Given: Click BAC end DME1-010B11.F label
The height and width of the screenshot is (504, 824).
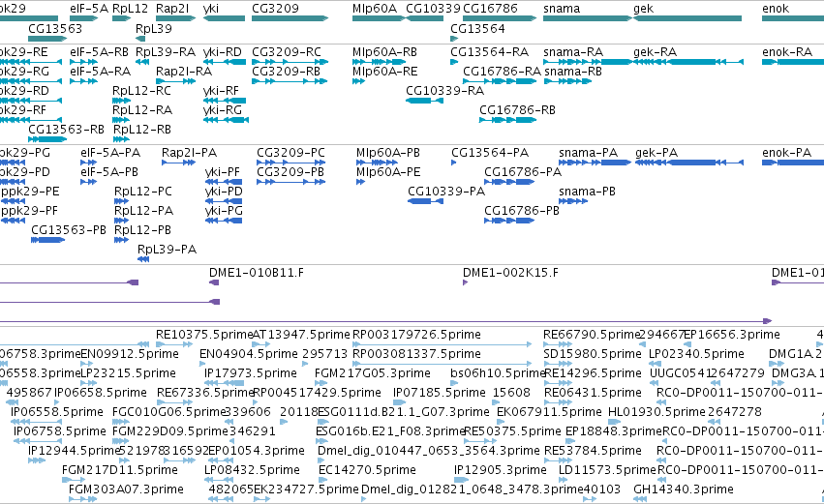Looking at the screenshot, I should (257, 273).
